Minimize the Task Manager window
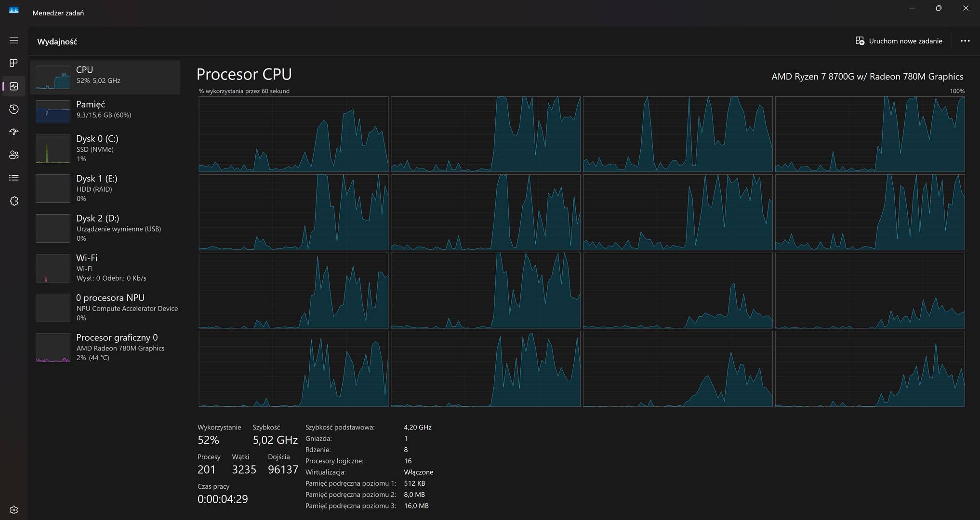This screenshot has width=980, height=520. (x=912, y=8)
